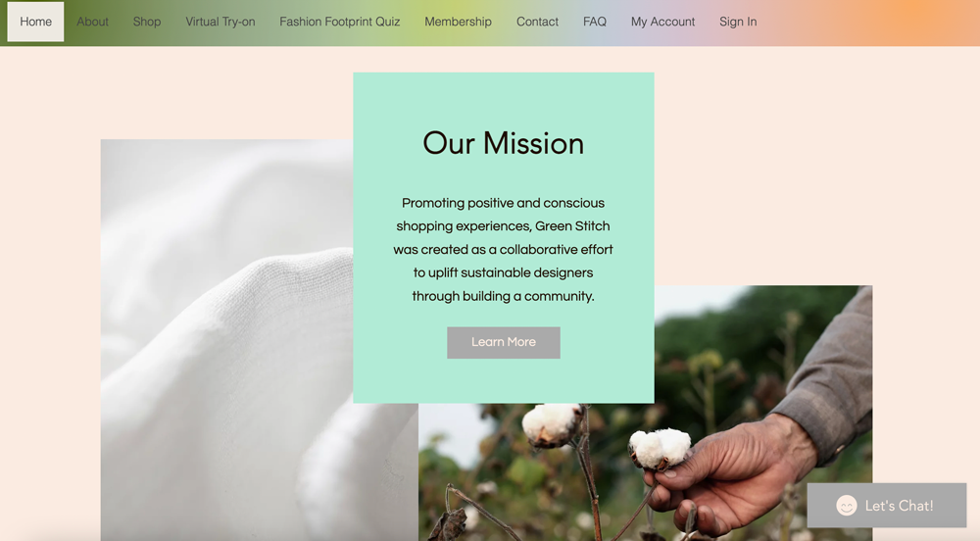Click the Learn More button
This screenshot has width=980, height=541.
(503, 342)
